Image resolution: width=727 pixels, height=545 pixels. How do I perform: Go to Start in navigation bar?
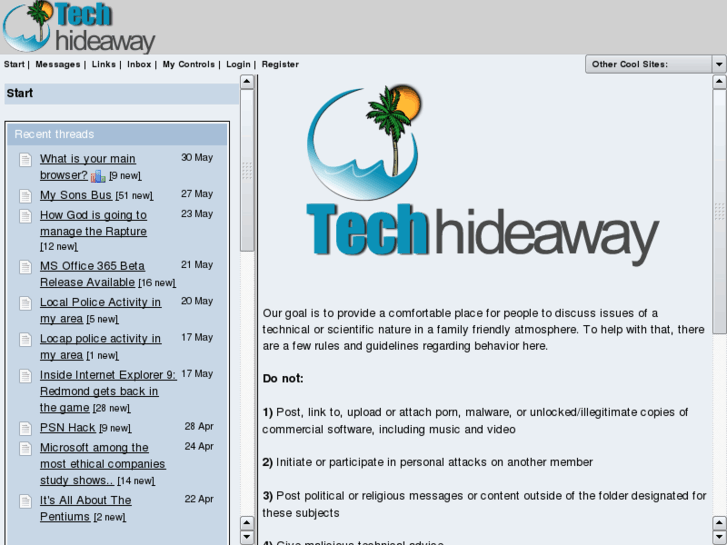(x=14, y=64)
